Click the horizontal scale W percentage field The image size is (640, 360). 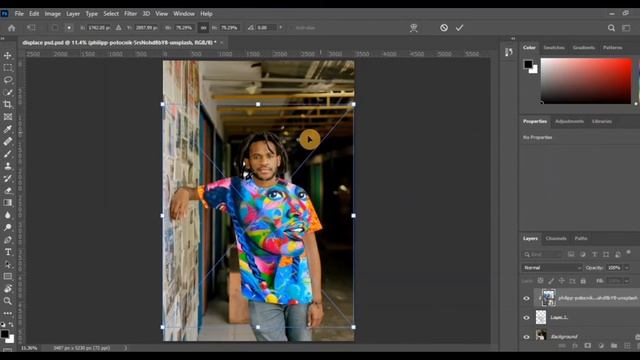[184, 28]
